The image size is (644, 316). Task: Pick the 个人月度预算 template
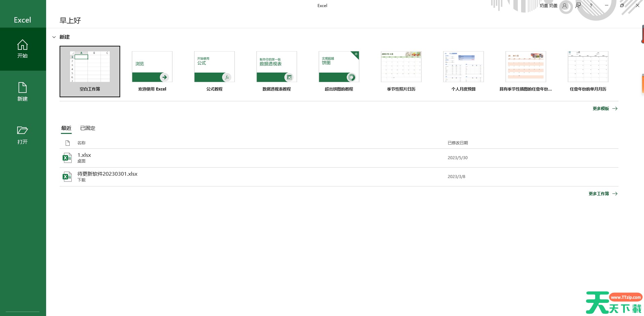[x=464, y=67]
